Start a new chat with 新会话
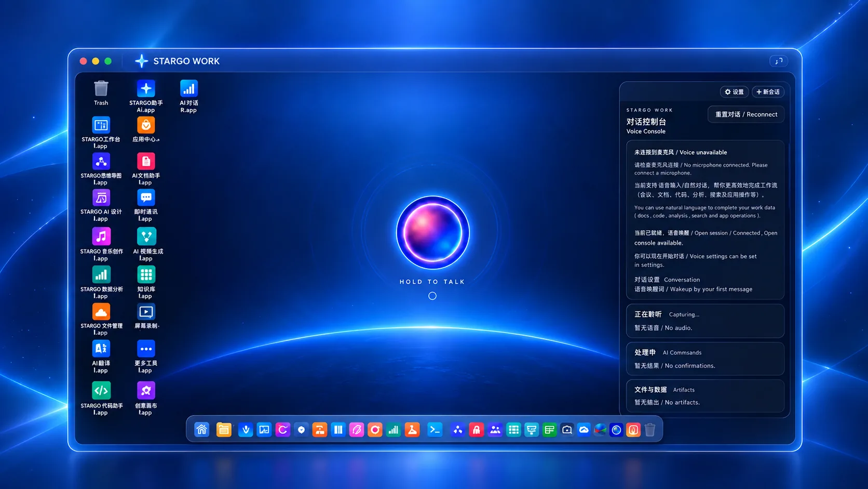The width and height of the screenshot is (868, 489). point(768,92)
